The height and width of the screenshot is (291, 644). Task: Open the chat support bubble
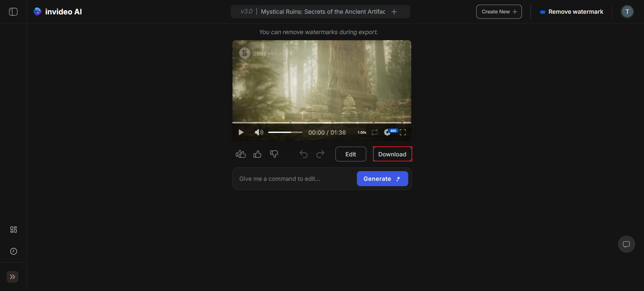626,244
